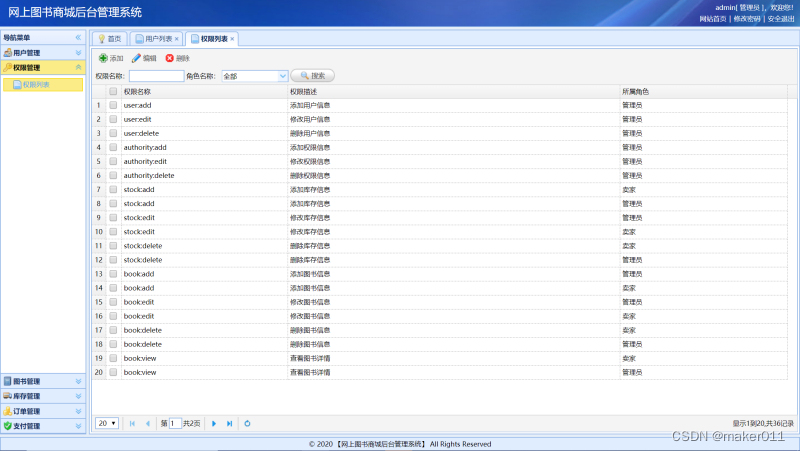
Task: Click the page icon beside 权限列表 in sidebar
Action: pos(17,85)
